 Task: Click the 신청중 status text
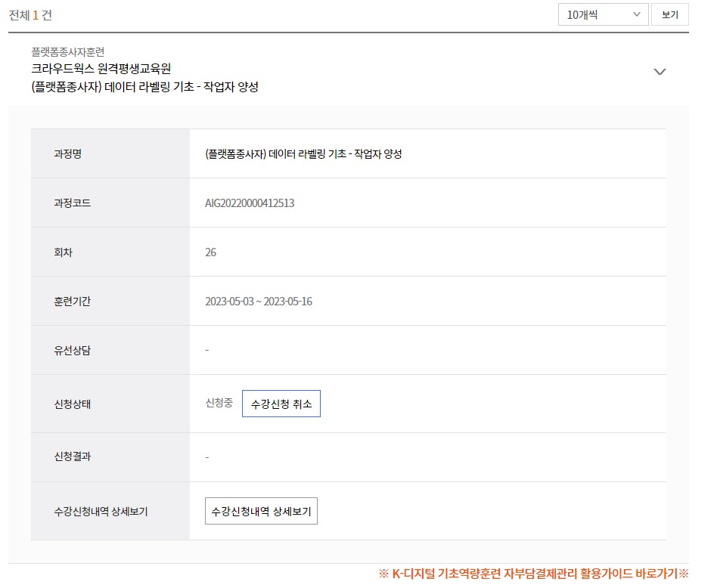pyautogui.click(x=219, y=403)
